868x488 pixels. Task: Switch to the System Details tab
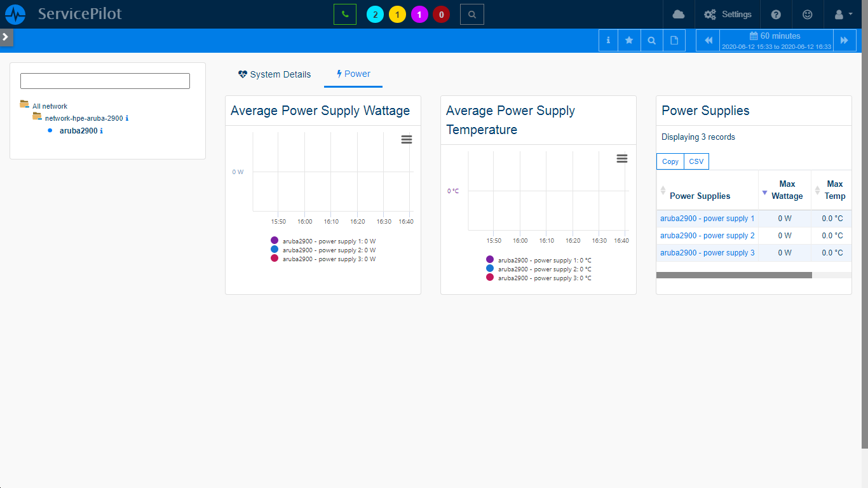pos(275,74)
